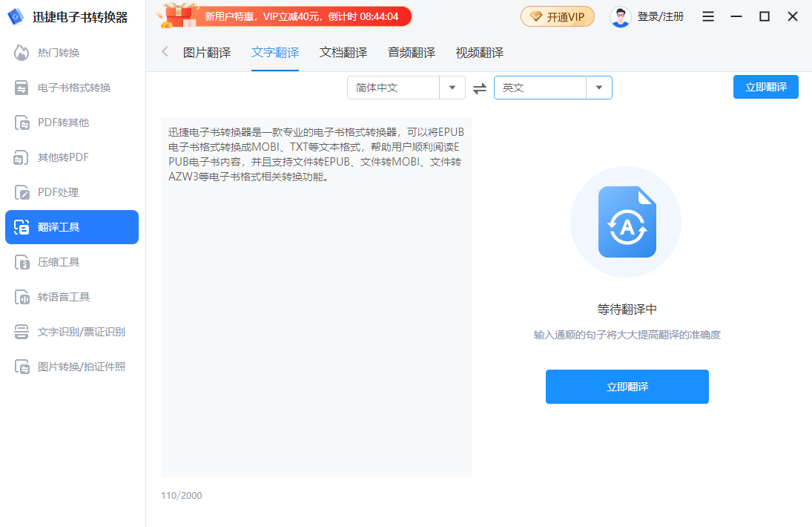Minimize the application window
The height and width of the screenshot is (527, 812).
[x=736, y=17]
